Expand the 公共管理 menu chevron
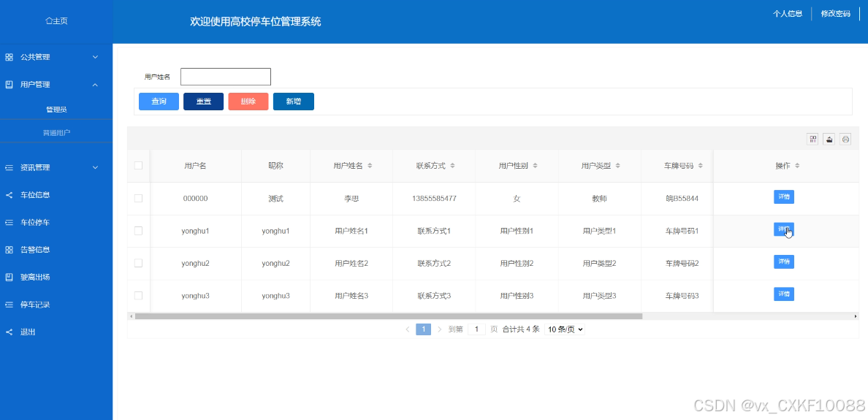 [95, 57]
